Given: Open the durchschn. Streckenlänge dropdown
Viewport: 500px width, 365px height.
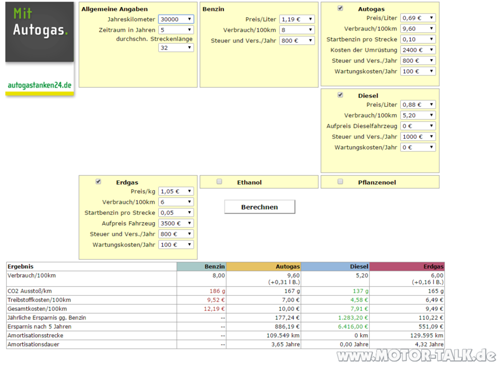Looking at the screenshot, I should [176, 48].
